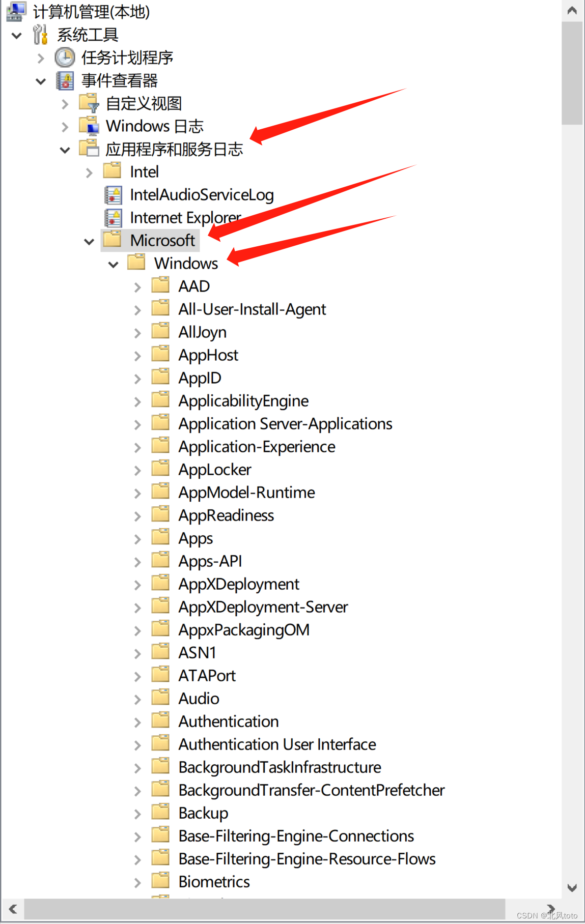Expand the 自定义视图 node

coord(65,104)
